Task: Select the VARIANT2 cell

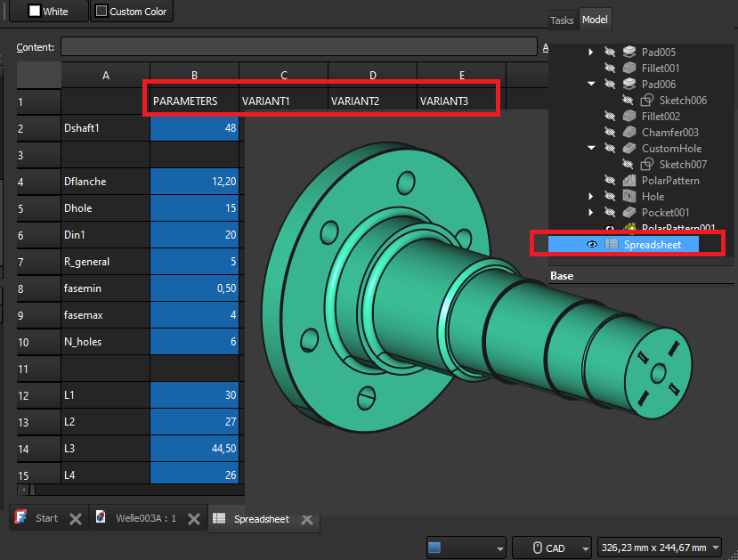Action: tap(372, 101)
